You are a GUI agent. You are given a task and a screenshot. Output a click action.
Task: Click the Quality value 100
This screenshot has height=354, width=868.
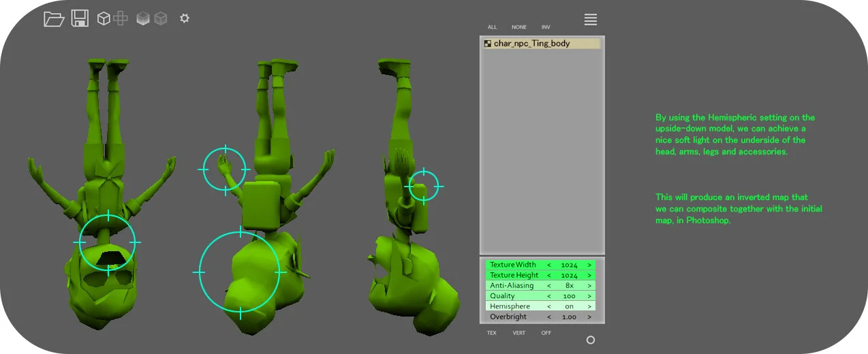(570, 296)
